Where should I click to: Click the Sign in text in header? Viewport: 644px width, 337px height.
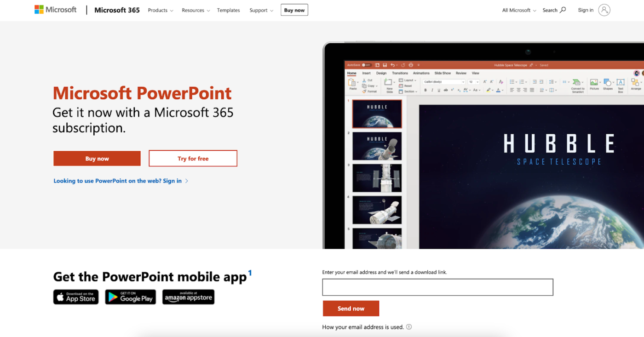tap(586, 10)
